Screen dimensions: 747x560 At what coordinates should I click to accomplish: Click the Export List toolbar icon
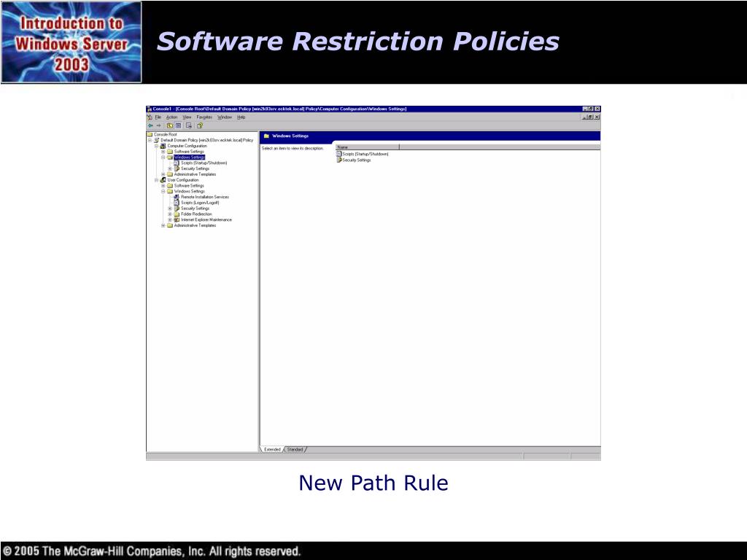click(x=189, y=125)
